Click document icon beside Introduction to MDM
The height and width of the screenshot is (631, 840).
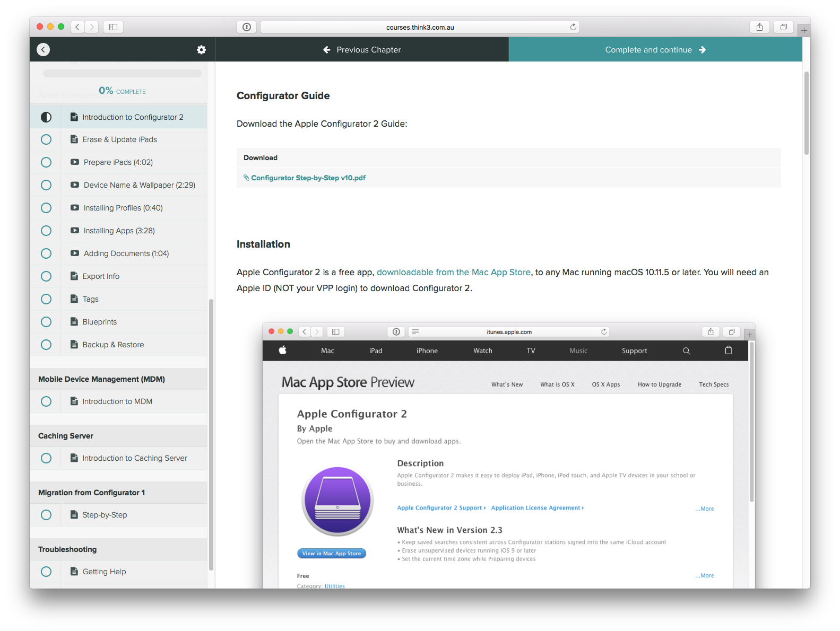74,401
